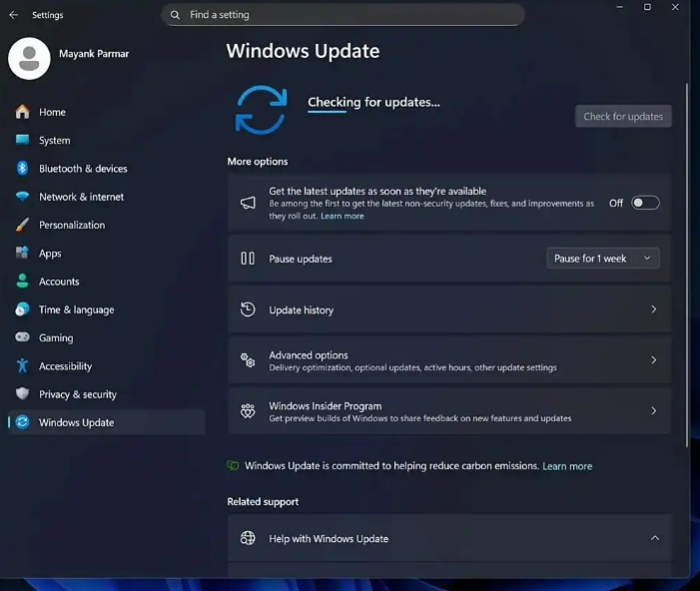Viewport: 700px width, 591px height.
Task: Open Advanced options via its chevron
Action: click(654, 359)
